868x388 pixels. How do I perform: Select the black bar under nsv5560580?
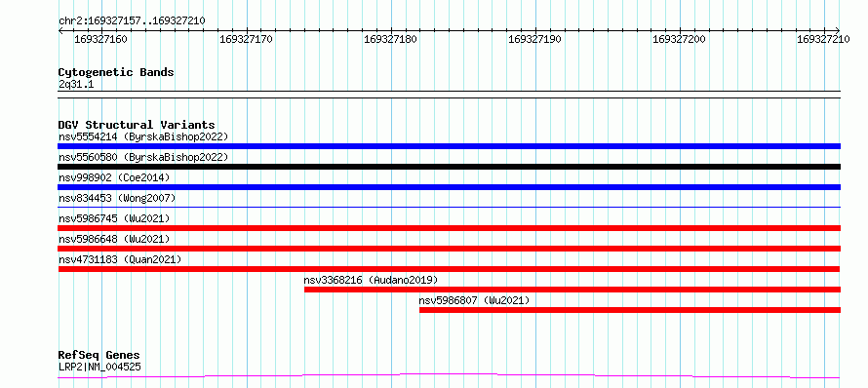pyautogui.click(x=449, y=167)
